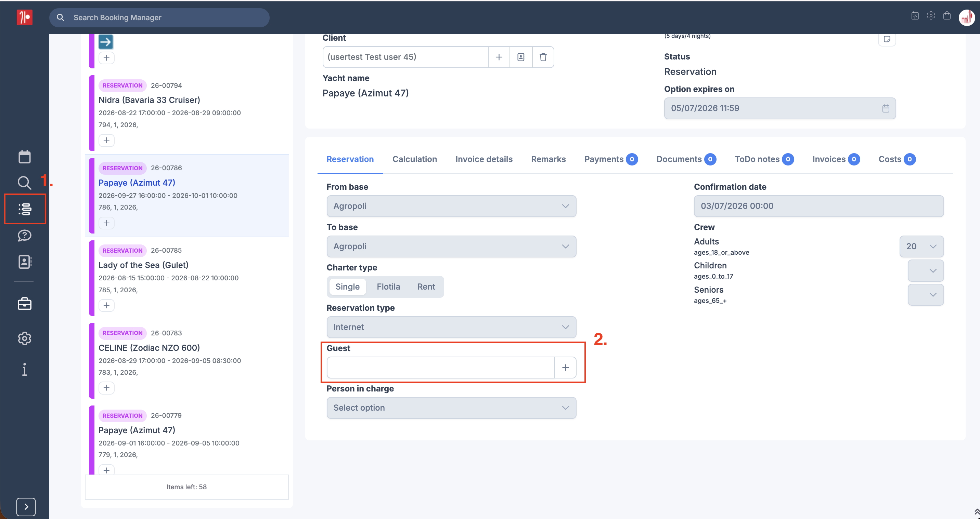The height and width of the screenshot is (519, 980).
Task: Switch to the Reservation tab
Action: pyautogui.click(x=350, y=159)
